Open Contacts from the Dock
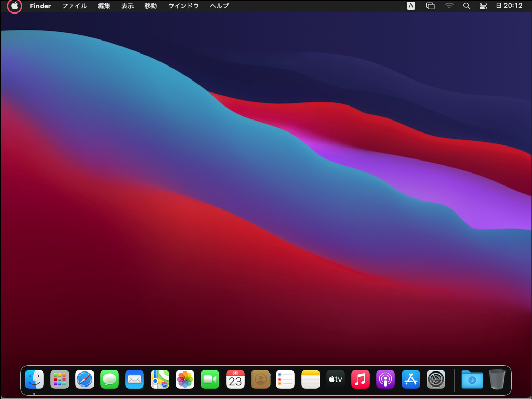Screen dimensions: 532x399 pyautogui.click(x=260, y=379)
